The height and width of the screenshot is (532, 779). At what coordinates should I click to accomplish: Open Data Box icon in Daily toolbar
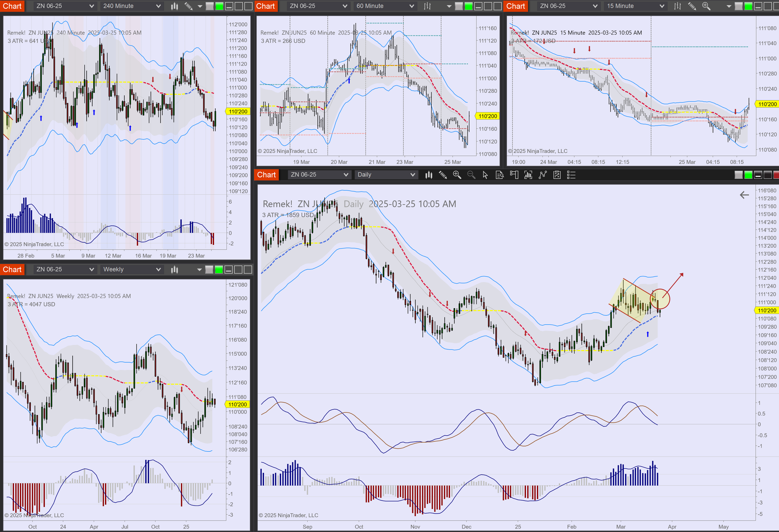(499, 175)
